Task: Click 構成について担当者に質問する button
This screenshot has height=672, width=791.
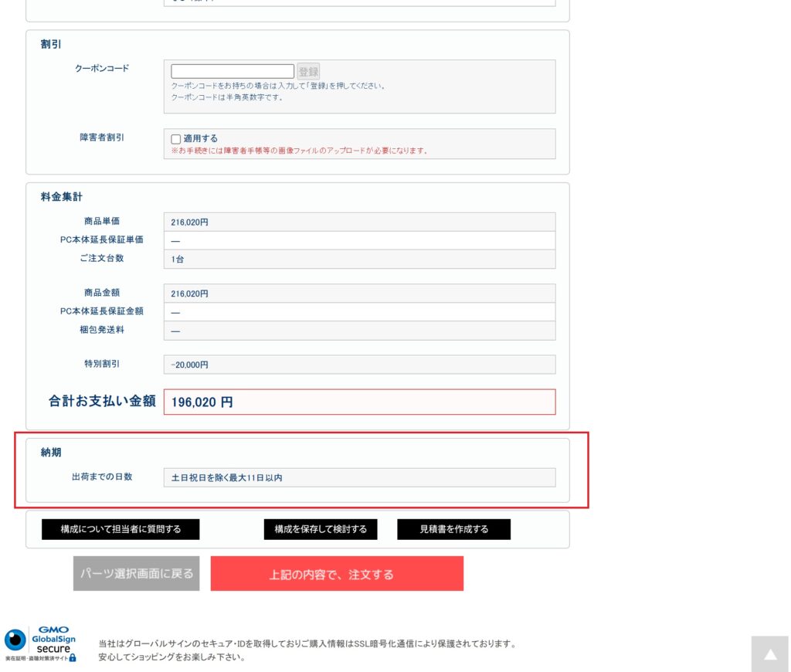Action: [121, 529]
